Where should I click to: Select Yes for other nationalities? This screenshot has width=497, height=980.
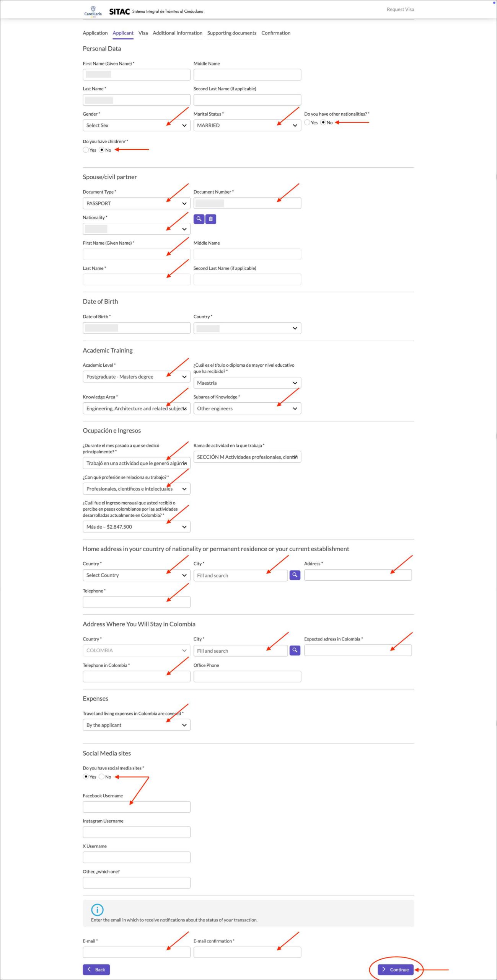coord(307,122)
